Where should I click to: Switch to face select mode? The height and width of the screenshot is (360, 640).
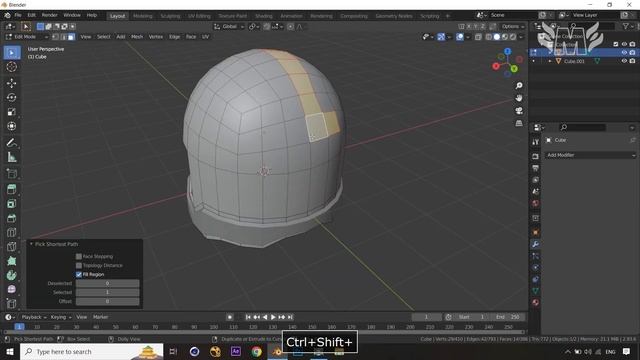pyautogui.click(x=71, y=37)
